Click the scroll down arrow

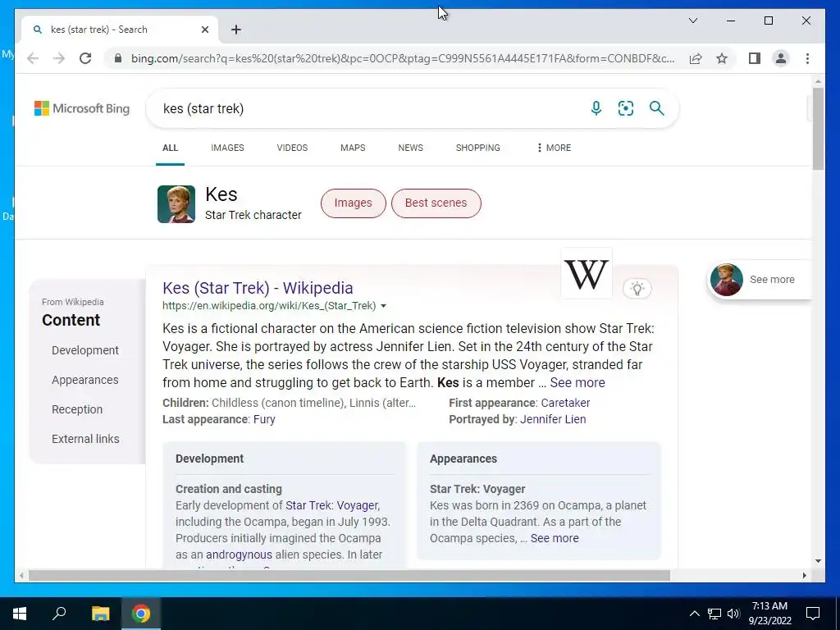[x=818, y=561]
